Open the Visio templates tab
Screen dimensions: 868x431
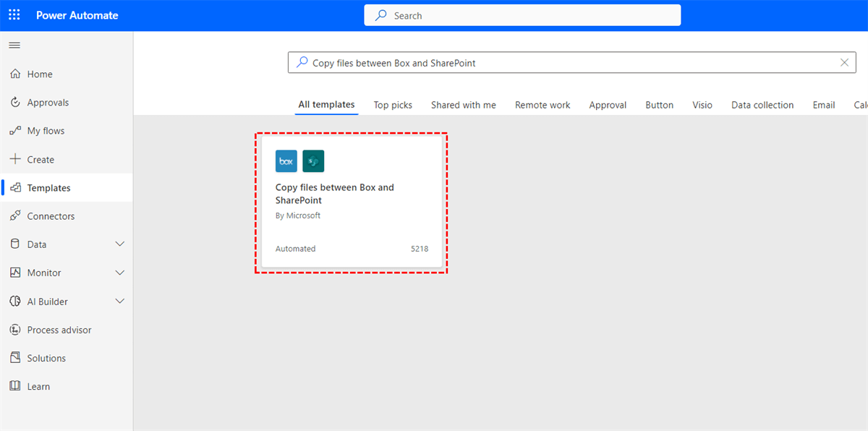tap(702, 105)
